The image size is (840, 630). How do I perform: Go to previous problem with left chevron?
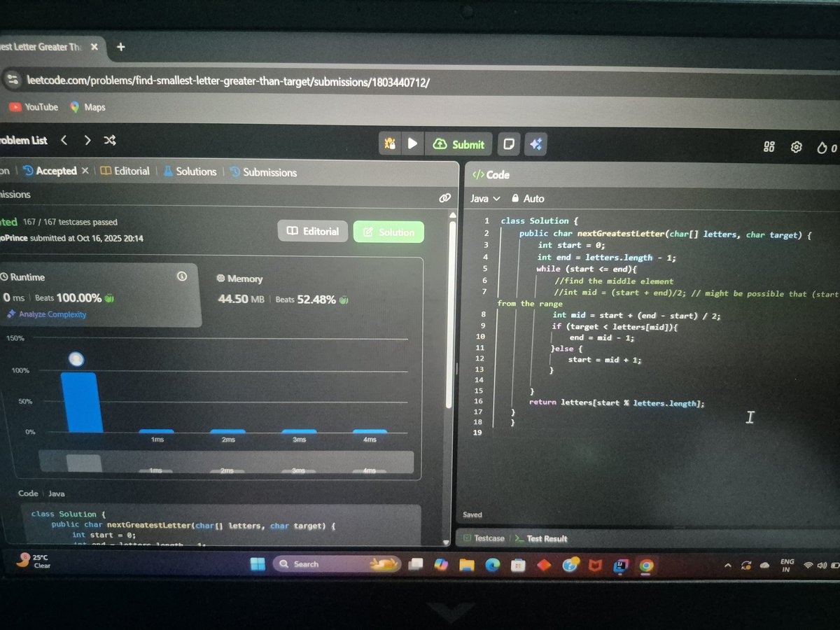coord(64,140)
